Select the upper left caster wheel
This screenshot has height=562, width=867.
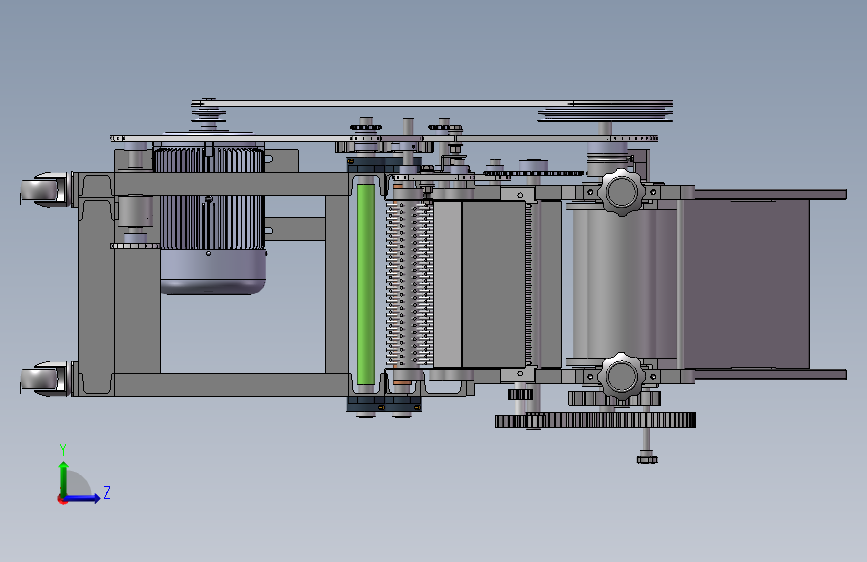[44, 190]
